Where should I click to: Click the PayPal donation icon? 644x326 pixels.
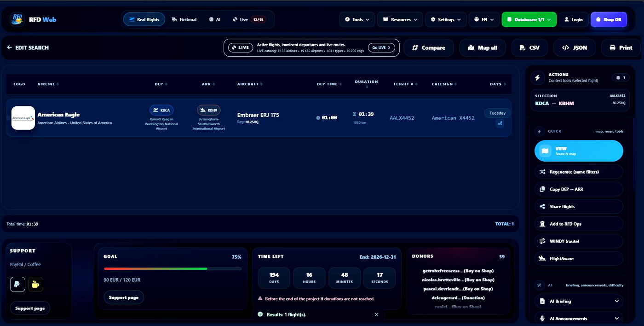click(17, 284)
